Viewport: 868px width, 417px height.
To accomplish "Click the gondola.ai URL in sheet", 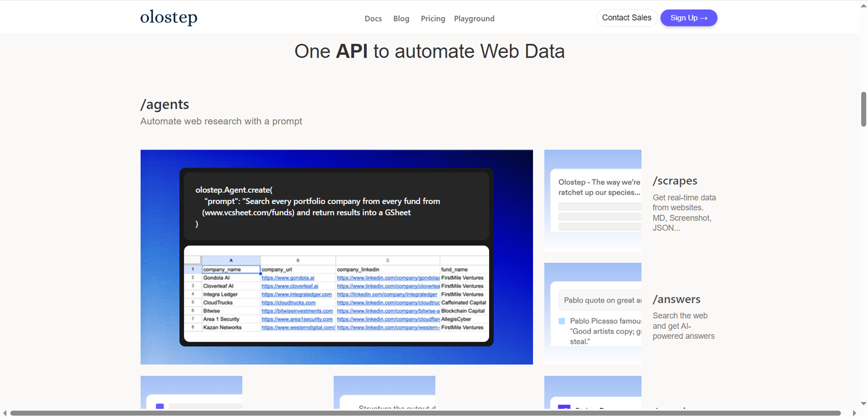I will point(288,278).
